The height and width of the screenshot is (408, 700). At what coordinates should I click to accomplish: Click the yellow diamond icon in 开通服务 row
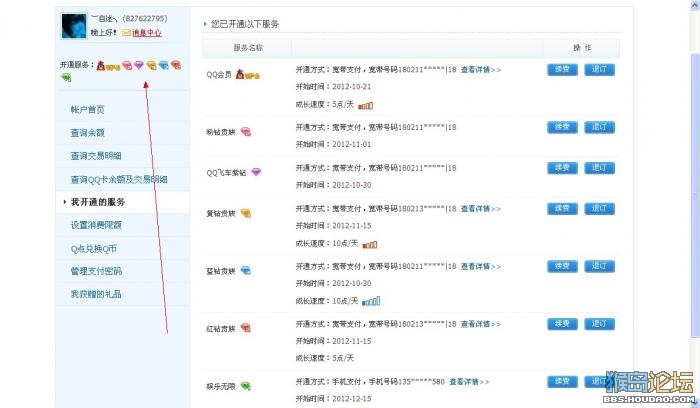[x=151, y=66]
